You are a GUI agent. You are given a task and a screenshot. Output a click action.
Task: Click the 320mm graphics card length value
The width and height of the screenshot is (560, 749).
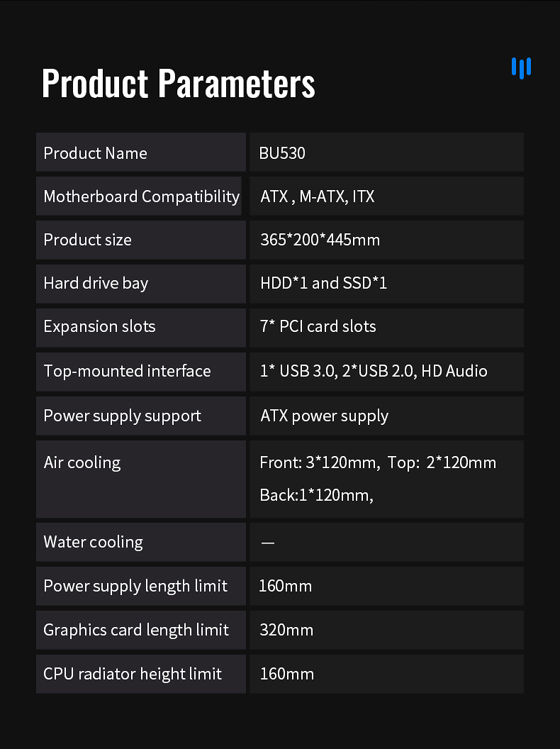tap(286, 630)
